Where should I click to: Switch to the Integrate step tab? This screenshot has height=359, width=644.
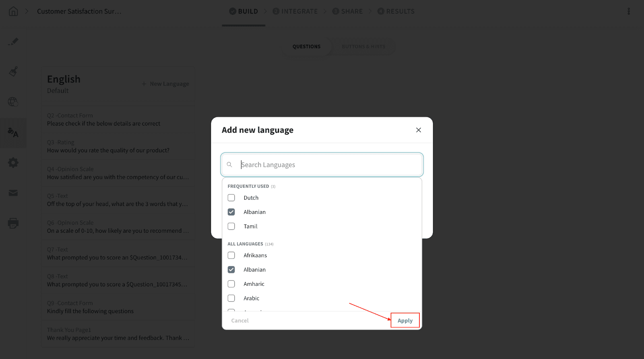point(295,11)
